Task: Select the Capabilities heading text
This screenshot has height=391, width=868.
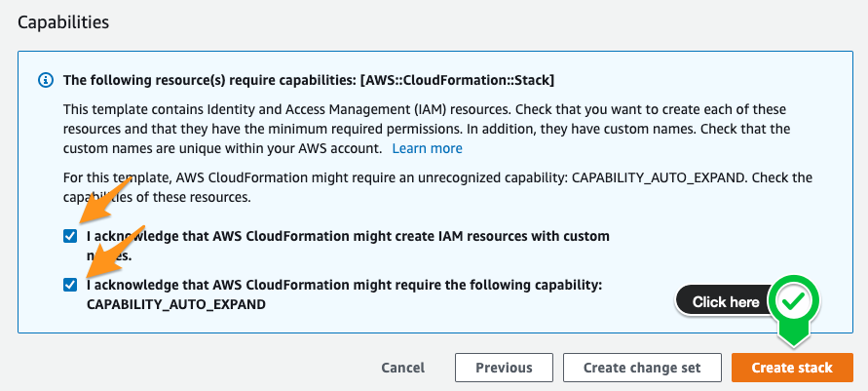Action: pos(63,22)
